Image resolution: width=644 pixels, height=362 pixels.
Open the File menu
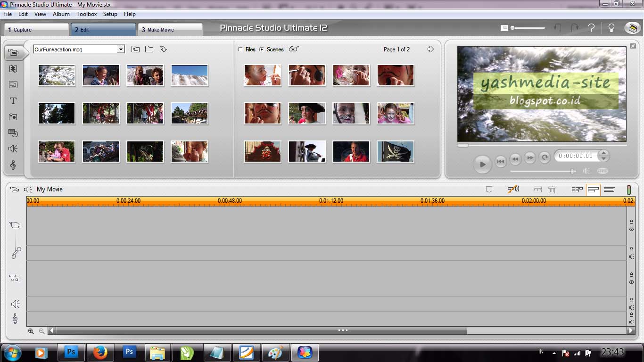click(8, 14)
